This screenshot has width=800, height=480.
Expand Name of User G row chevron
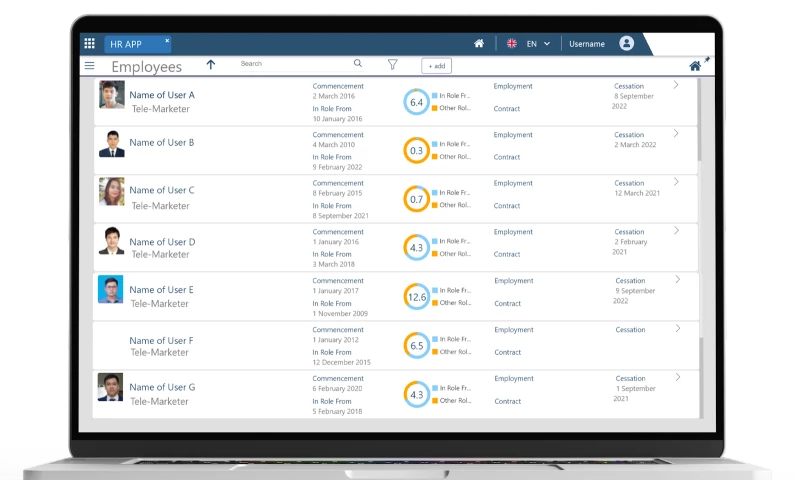(678, 377)
